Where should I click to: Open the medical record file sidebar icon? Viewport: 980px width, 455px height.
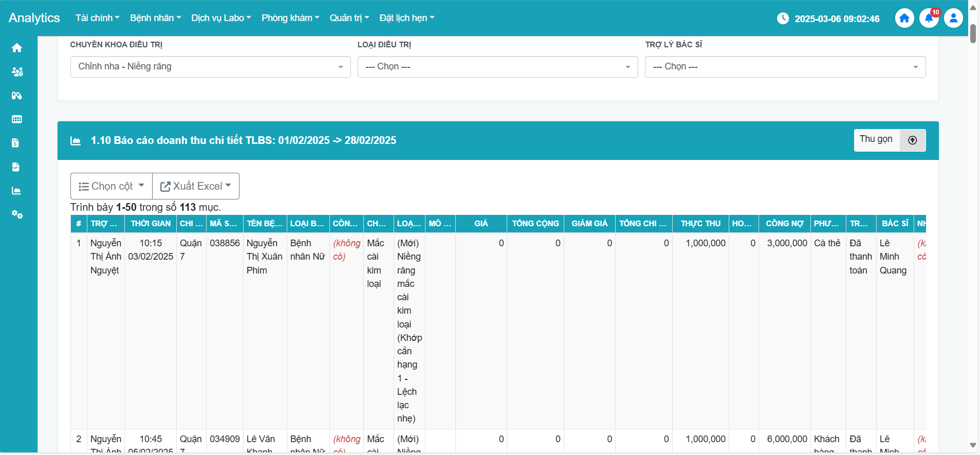[x=16, y=167]
